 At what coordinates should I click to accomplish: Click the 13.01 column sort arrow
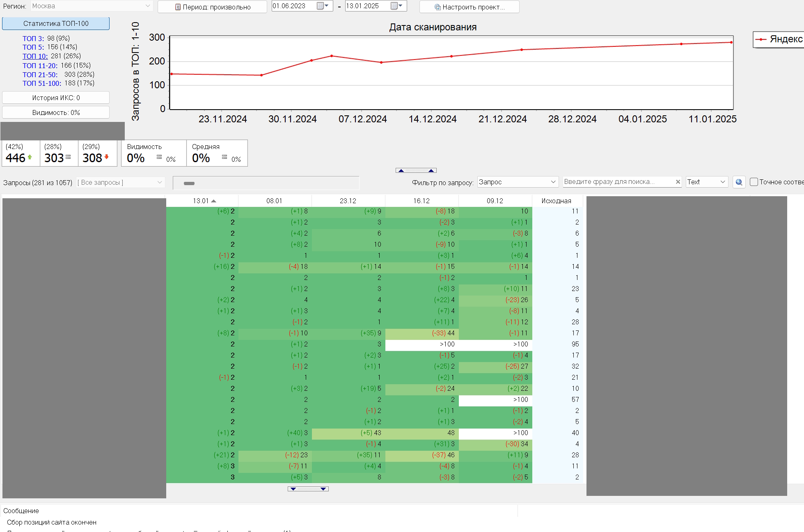(x=213, y=201)
